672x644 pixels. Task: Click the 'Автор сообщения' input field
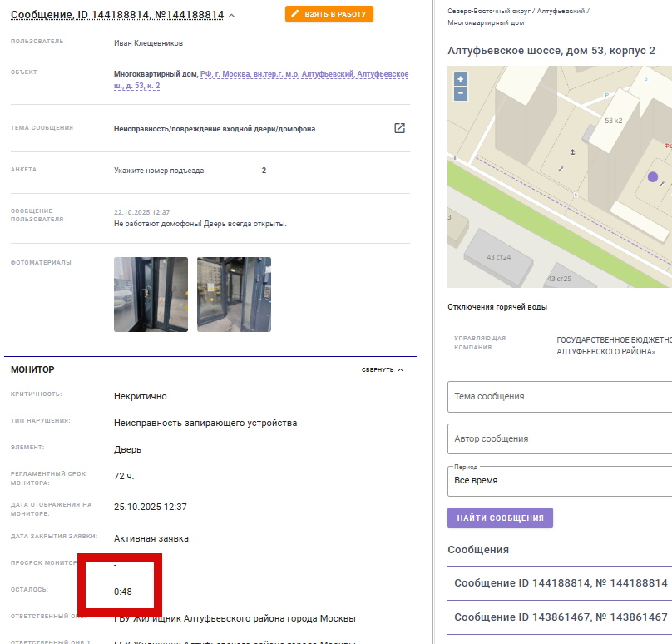click(560, 439)
